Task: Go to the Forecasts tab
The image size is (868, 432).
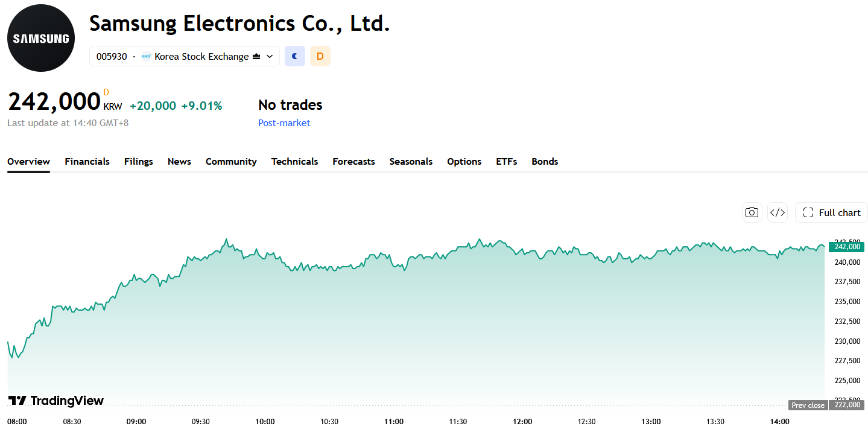Action: pos(353,161)
